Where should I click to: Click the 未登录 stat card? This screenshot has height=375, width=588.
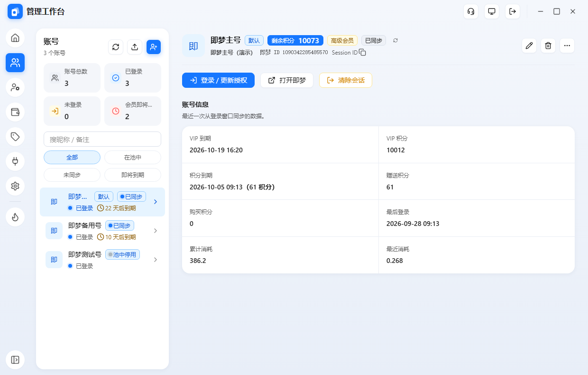pos(72,111)
